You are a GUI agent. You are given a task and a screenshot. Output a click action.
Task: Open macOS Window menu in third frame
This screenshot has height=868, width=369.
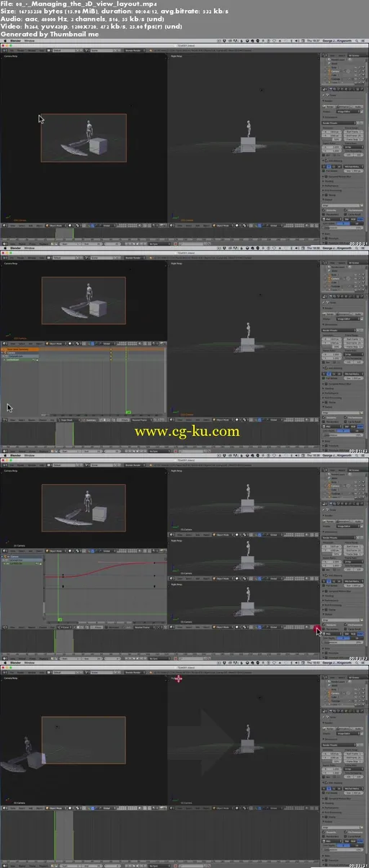[30, 455]
